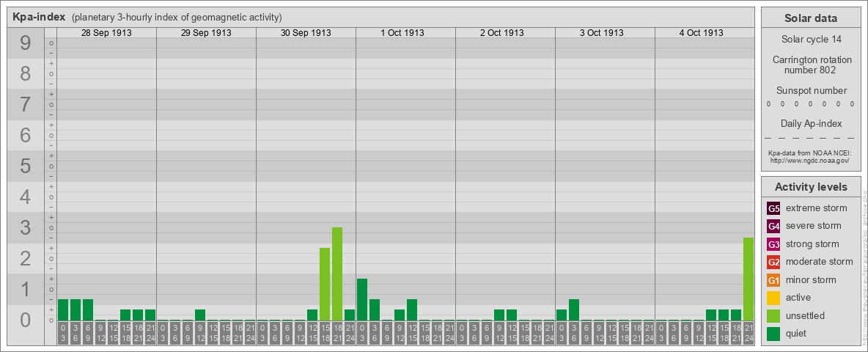
Task: Click the Kp scale number 8
Action: 26,73
